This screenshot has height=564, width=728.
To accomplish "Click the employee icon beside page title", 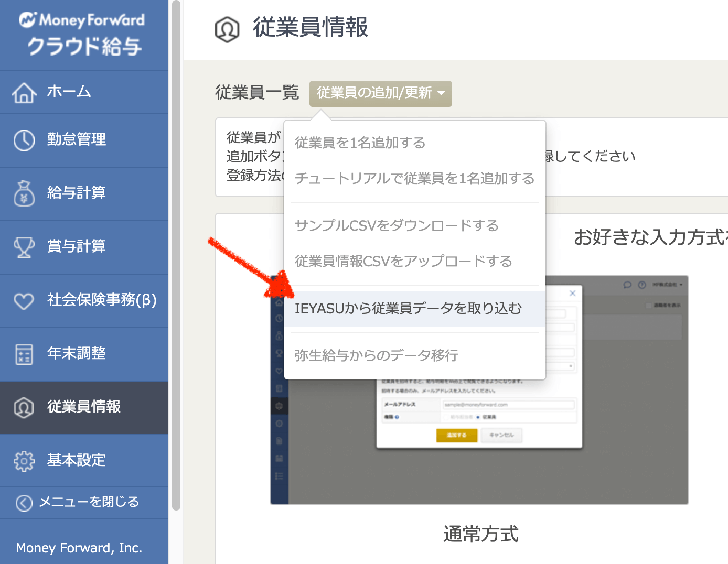I will [227, 29].
